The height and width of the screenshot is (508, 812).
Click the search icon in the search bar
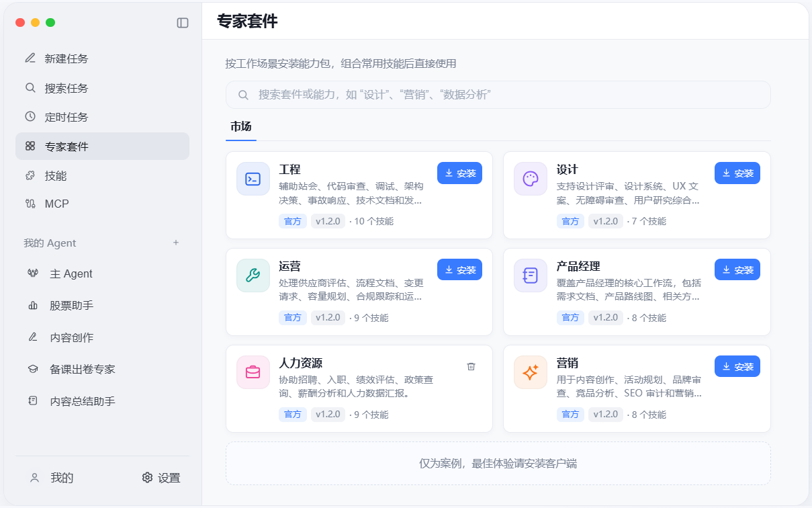coord(244,95)
